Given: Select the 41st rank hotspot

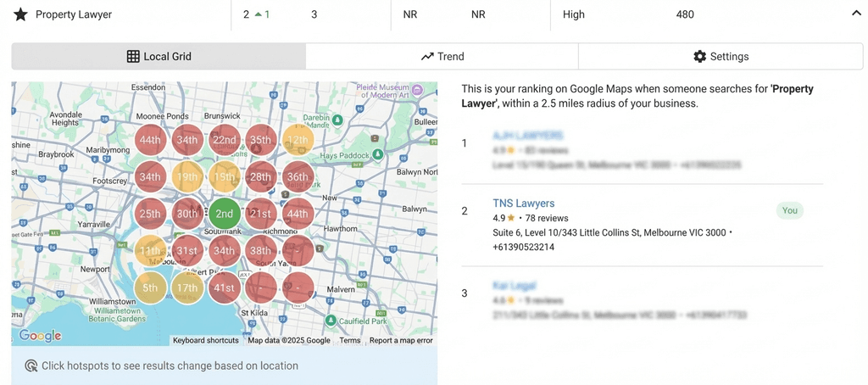Looking at the screenshot, I should point(224,288).
